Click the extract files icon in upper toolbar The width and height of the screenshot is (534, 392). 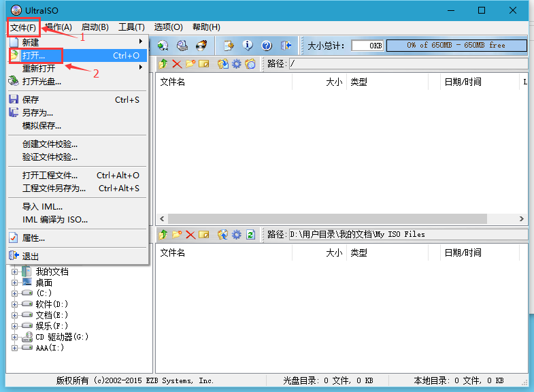(x=223, y=64)
